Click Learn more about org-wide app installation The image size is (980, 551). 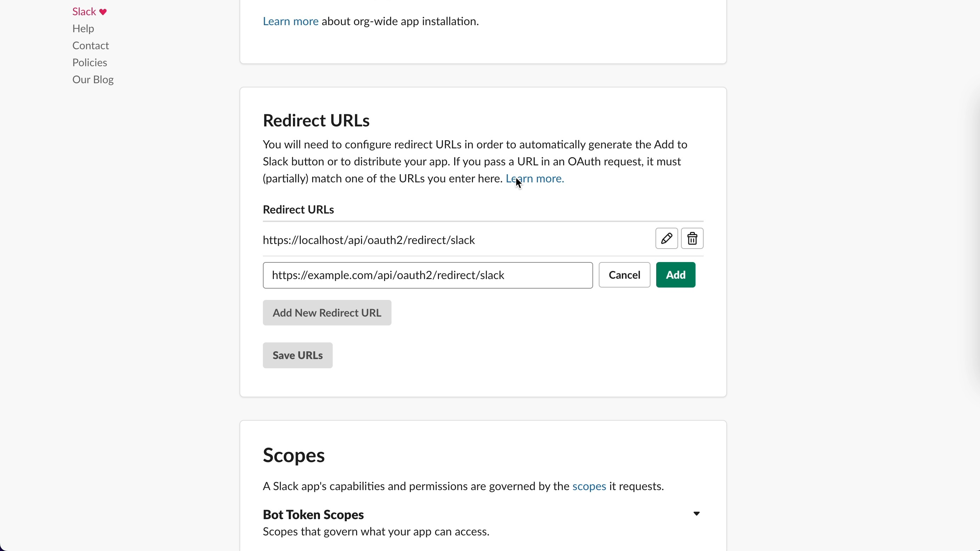pyautogui.click(x=290, y=21)
